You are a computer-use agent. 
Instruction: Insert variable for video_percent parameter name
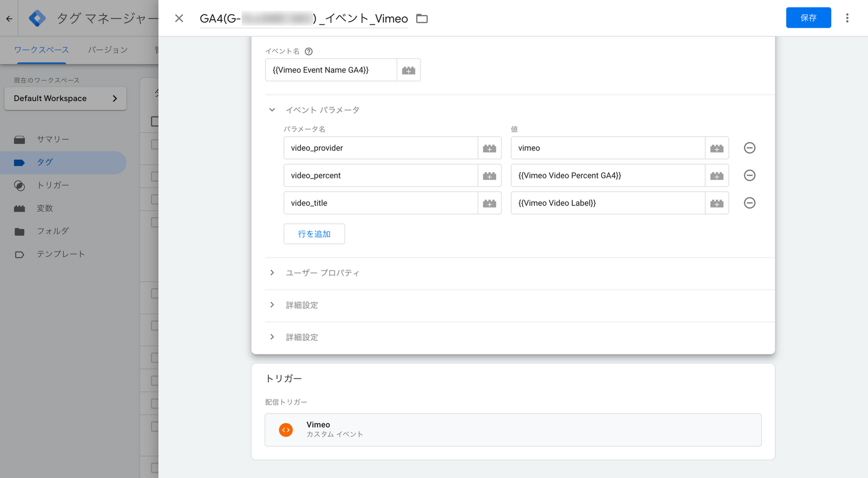(x=489, y=176)
